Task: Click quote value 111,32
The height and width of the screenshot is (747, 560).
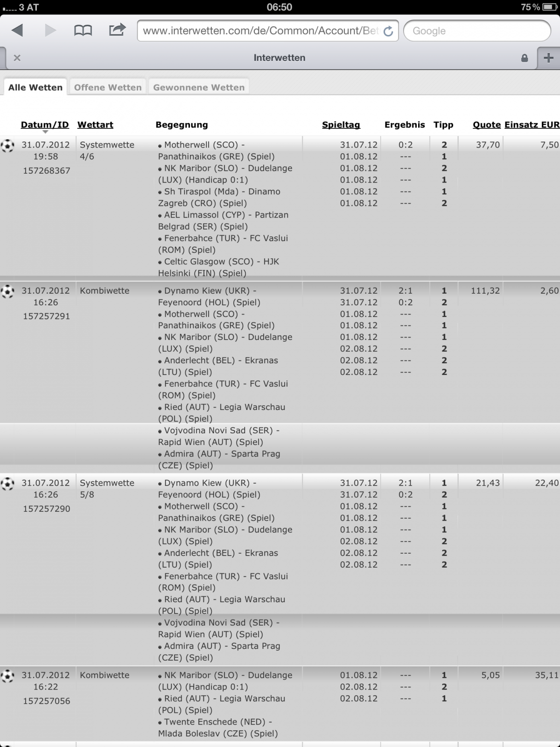Action: point(485,291)
